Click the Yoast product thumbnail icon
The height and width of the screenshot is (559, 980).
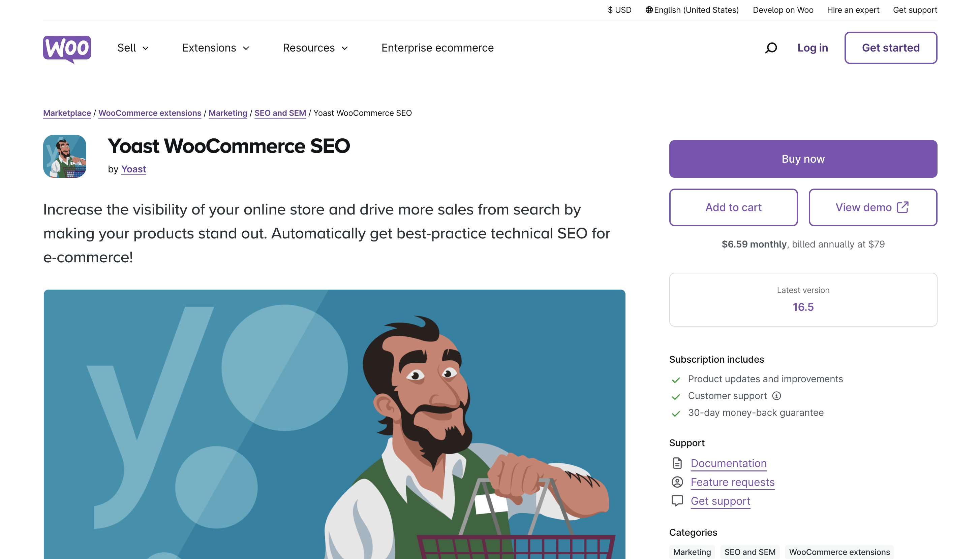pos(65,156)
